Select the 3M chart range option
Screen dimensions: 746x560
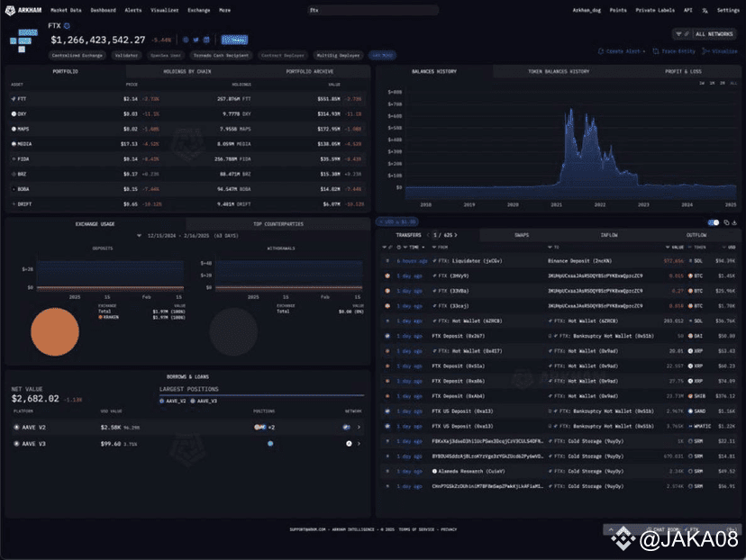pyautogui.click(x=723, y=83)
